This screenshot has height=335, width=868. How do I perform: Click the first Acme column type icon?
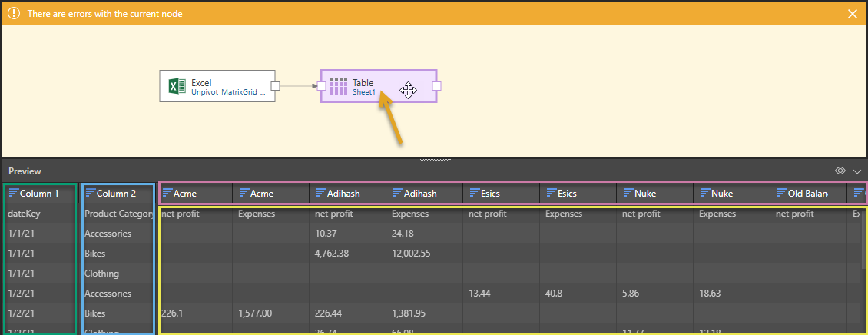167,194
